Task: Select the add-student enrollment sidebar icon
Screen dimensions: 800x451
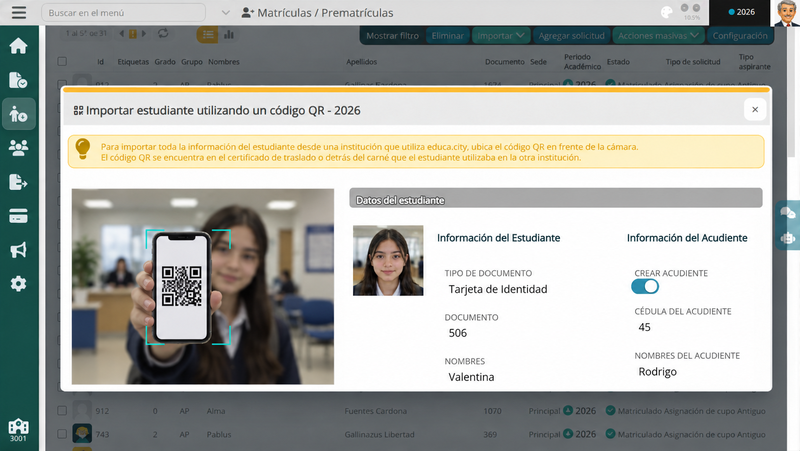Action: tap(18, 114)
